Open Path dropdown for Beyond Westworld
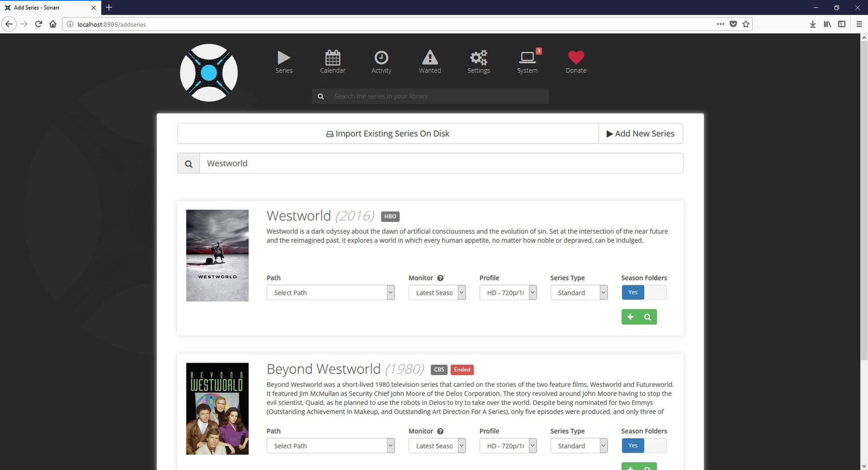Image resolution: width=868 pixels, height=470 pixels. (x=331, y=446)
